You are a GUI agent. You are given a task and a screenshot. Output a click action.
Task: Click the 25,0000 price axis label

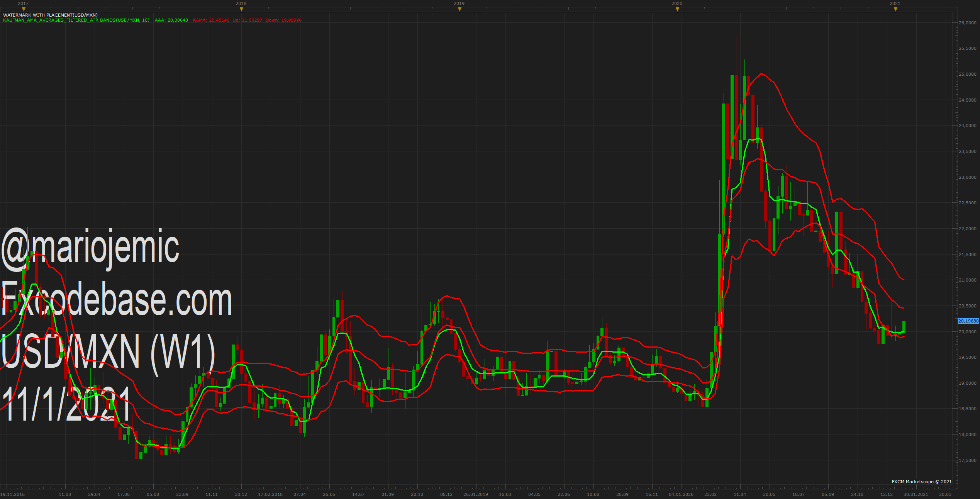click(967, 74)
